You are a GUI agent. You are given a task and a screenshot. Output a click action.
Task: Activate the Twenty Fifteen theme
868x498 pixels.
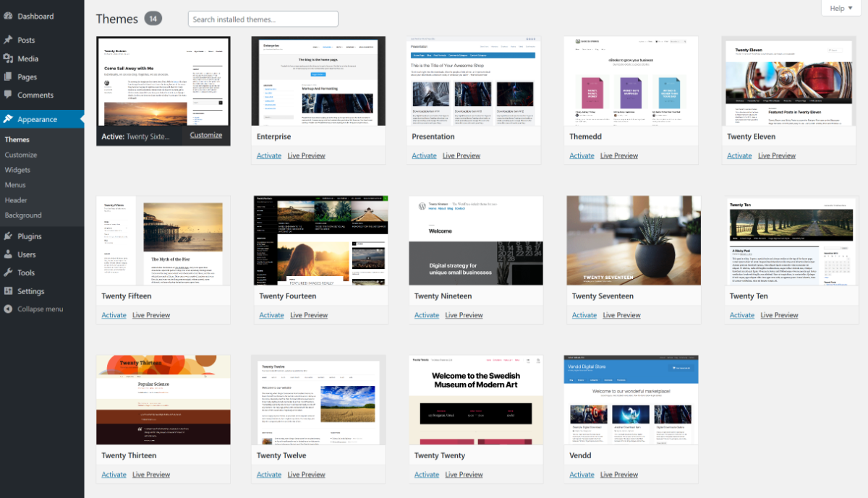[114, 315]
